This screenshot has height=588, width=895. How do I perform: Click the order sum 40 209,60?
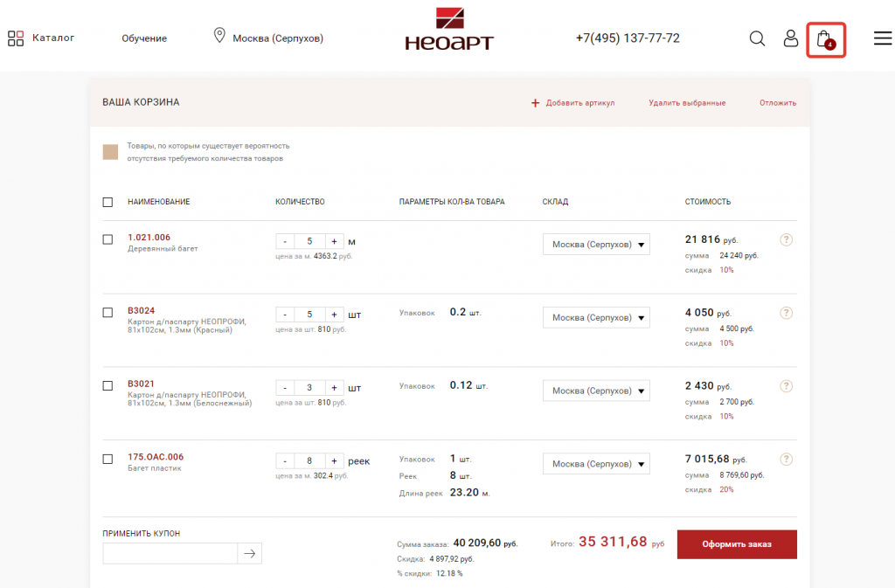476,543
